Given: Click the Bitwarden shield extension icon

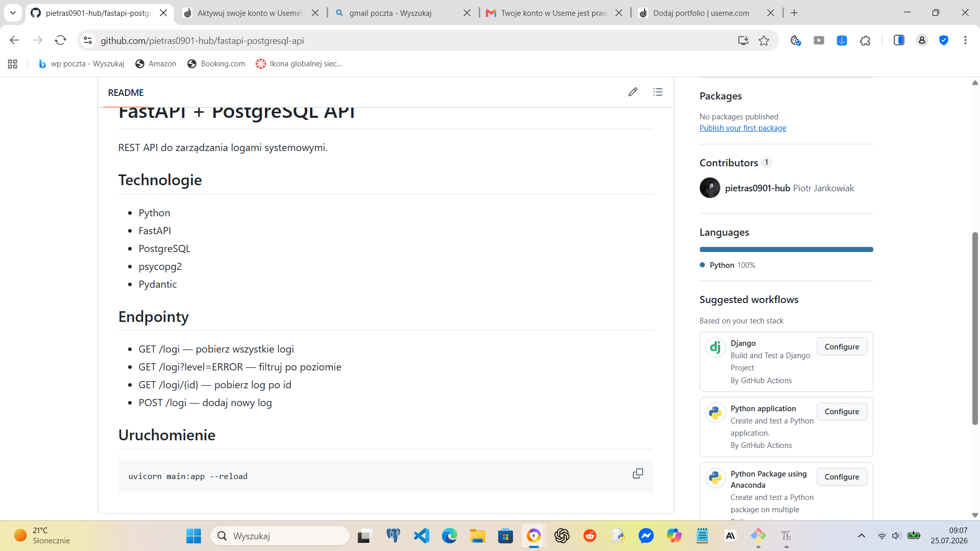Looking at the screenshot, I should click(x=944, y=40).
